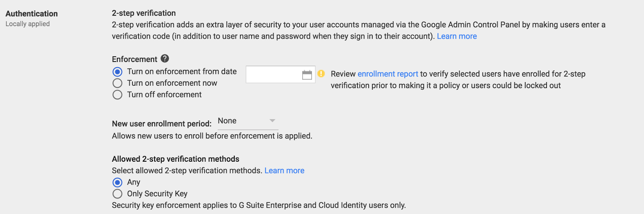Click the "Enforcement" label text
This screenshot has height=214, width=644.
(134, 60)
